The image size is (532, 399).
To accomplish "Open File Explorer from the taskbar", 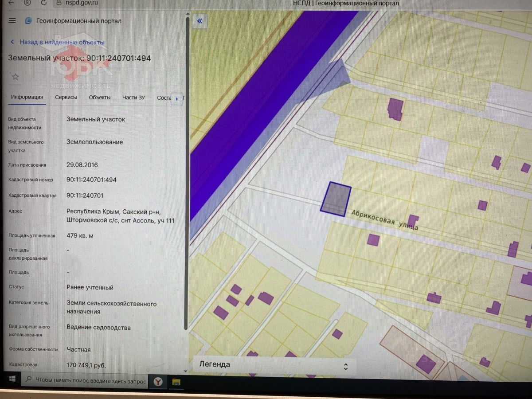I will pos(176,381).
